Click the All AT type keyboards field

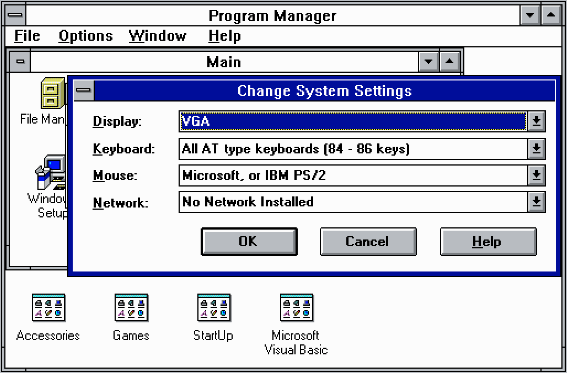coord(353,149)
